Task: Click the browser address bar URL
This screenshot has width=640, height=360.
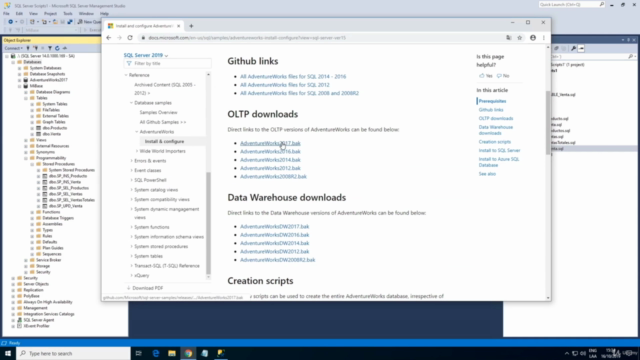Action: pyautogui.click(x=247, y=38)
